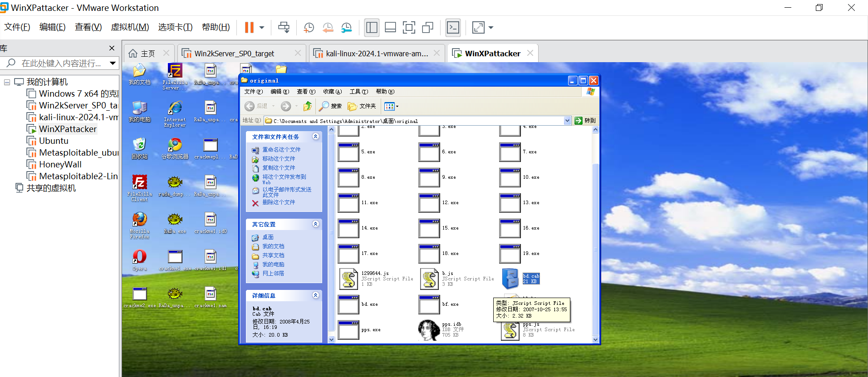Select crackme2.exe on the desktop

pos(139,298)
